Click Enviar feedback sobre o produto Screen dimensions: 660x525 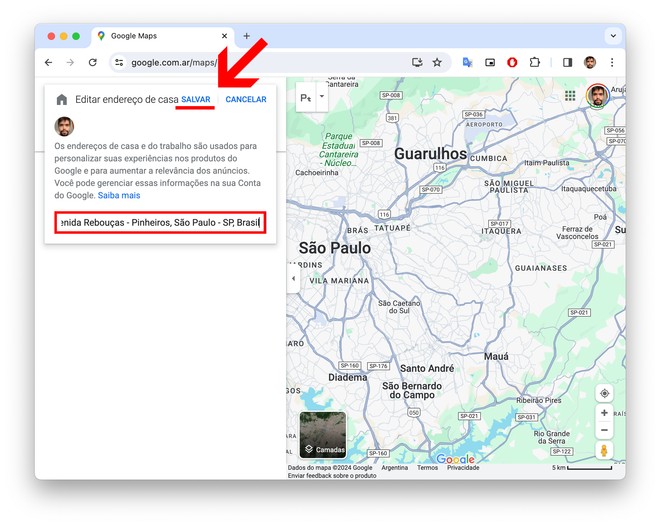(332, 476)
